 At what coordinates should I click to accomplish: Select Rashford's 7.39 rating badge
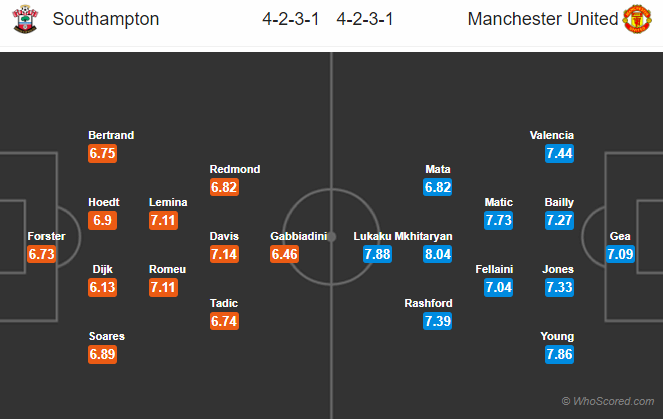coord(438,321)
